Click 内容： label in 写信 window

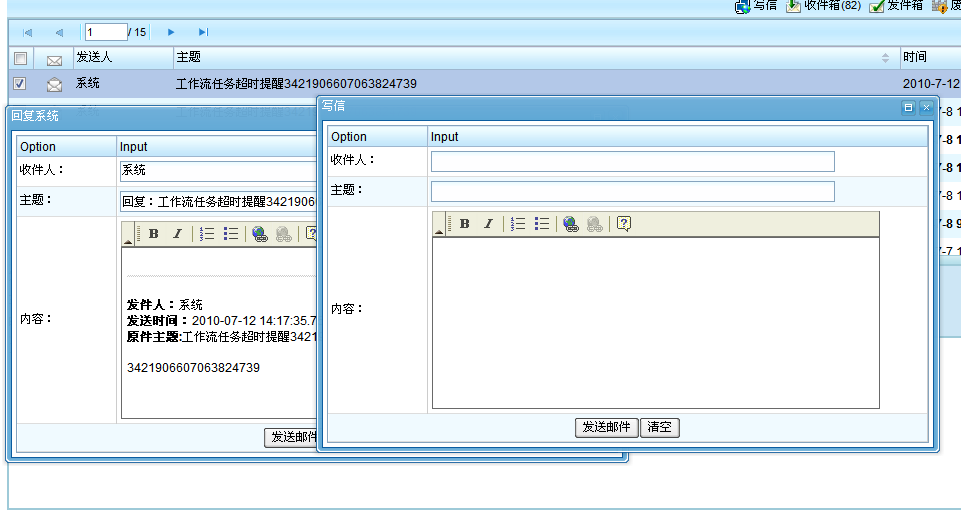(348, 309)
